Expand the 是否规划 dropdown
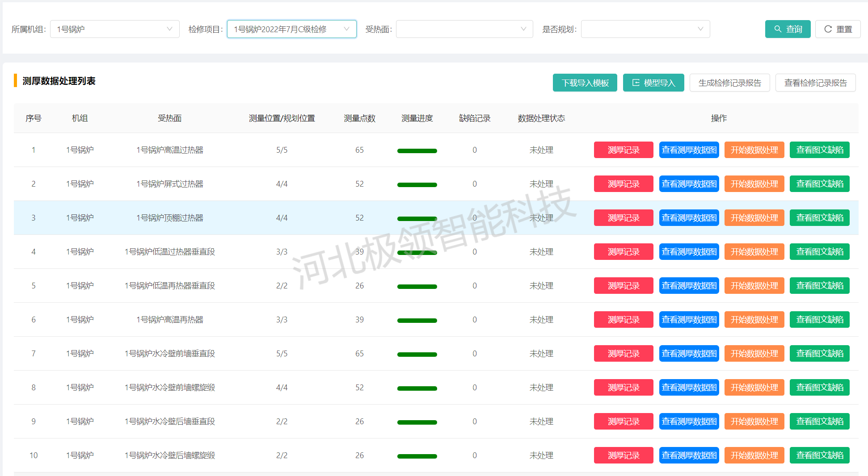The image size is (868, 476). 645,29
